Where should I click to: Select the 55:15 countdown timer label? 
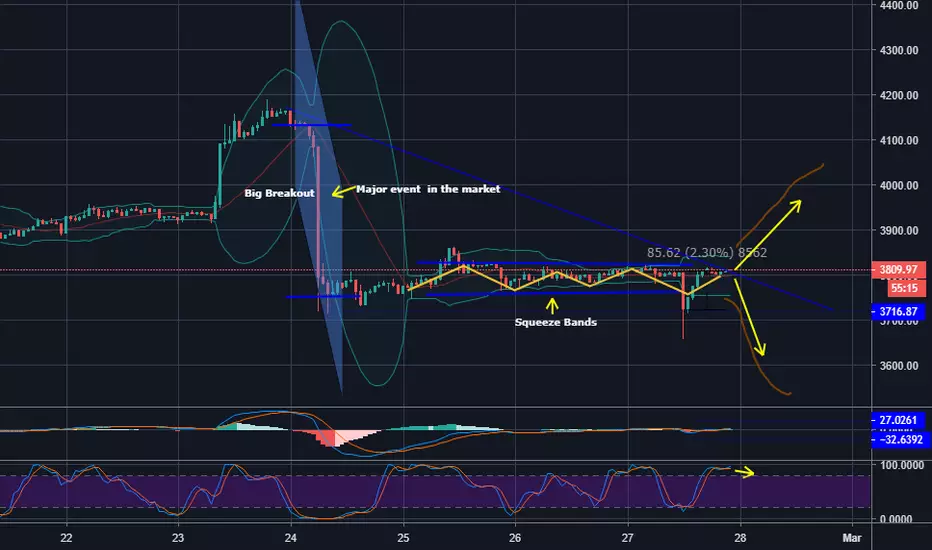click(x=907, y=288)
